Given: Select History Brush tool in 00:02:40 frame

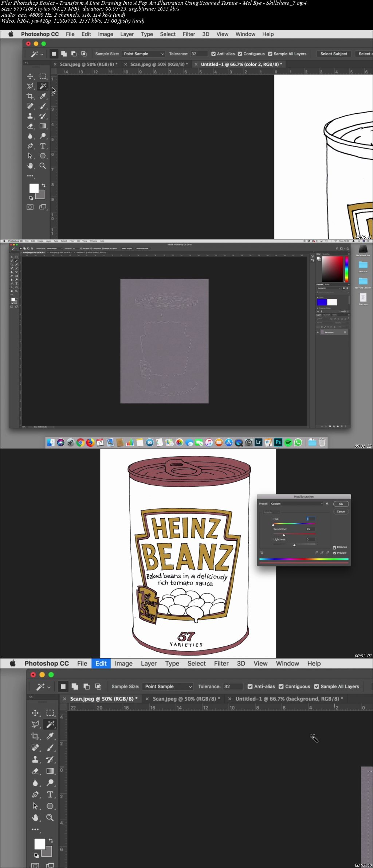Looking at the screenshot, I should click(50, 759).
